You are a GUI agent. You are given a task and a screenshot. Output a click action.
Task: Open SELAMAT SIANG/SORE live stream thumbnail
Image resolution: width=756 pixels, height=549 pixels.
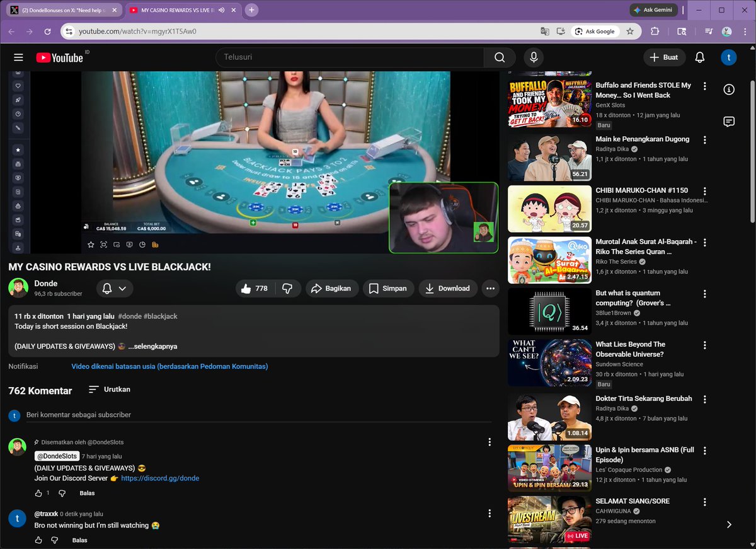coord(549,519)
